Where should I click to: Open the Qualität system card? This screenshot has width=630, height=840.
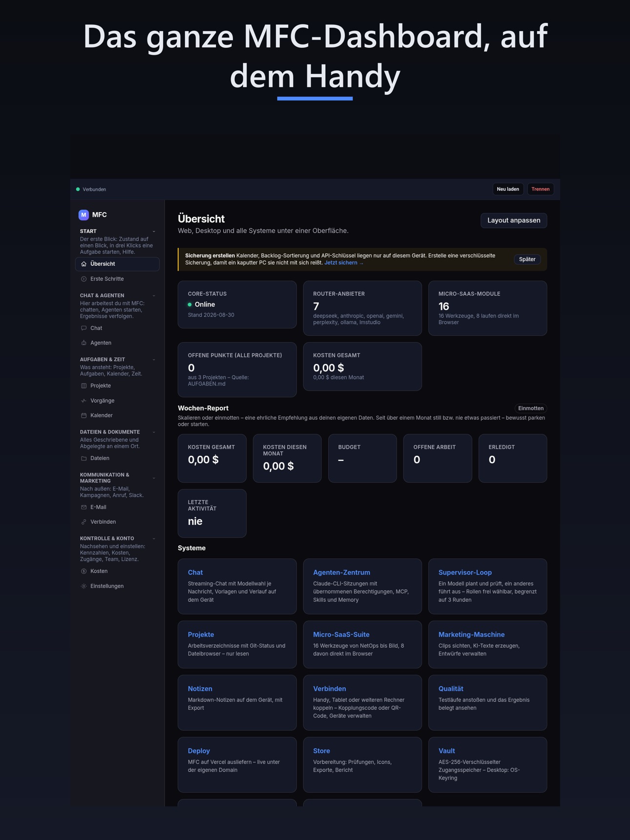(x=487, y=702)
